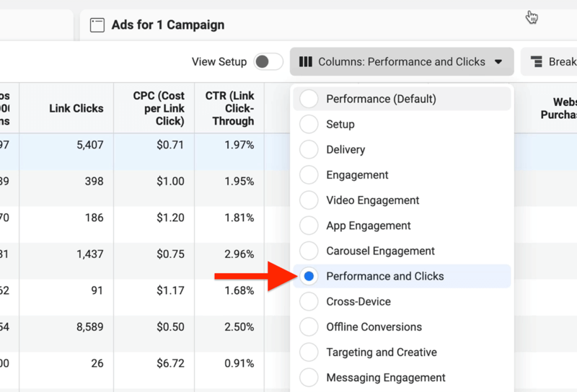Screen dimensions: 577x392
Task: Select Cross-Device column preset
Action: click(402, 301)
